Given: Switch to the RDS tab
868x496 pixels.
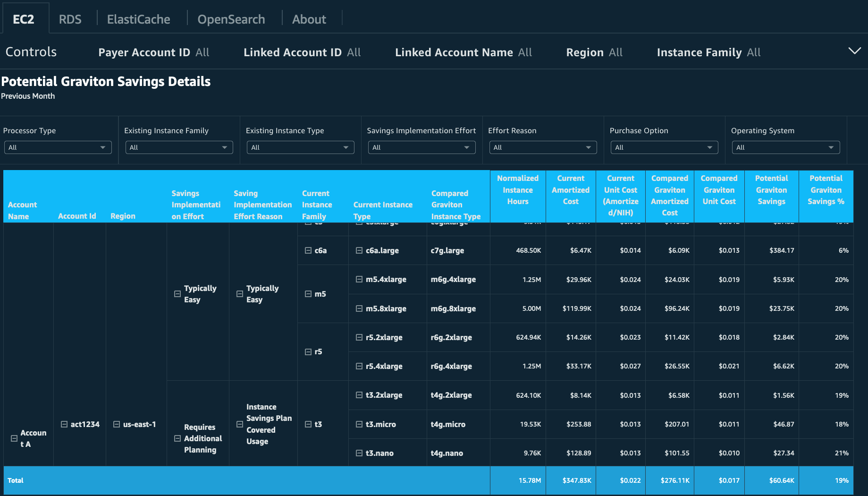Looking at the screenshot, I should [x=70, y=19].
